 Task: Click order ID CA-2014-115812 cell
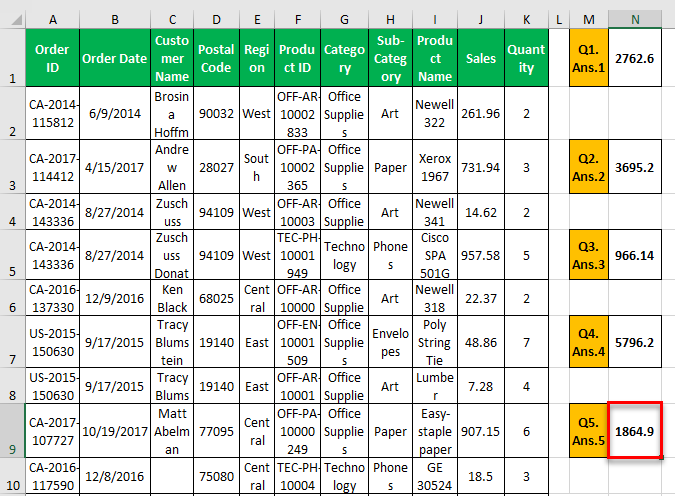coord(53,113)
